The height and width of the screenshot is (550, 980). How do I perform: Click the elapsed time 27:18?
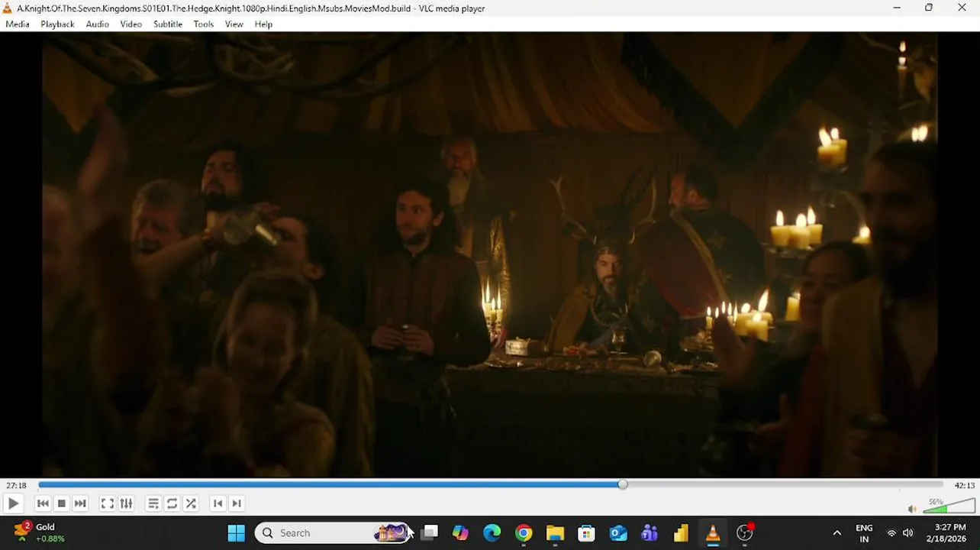pos(16,485)
